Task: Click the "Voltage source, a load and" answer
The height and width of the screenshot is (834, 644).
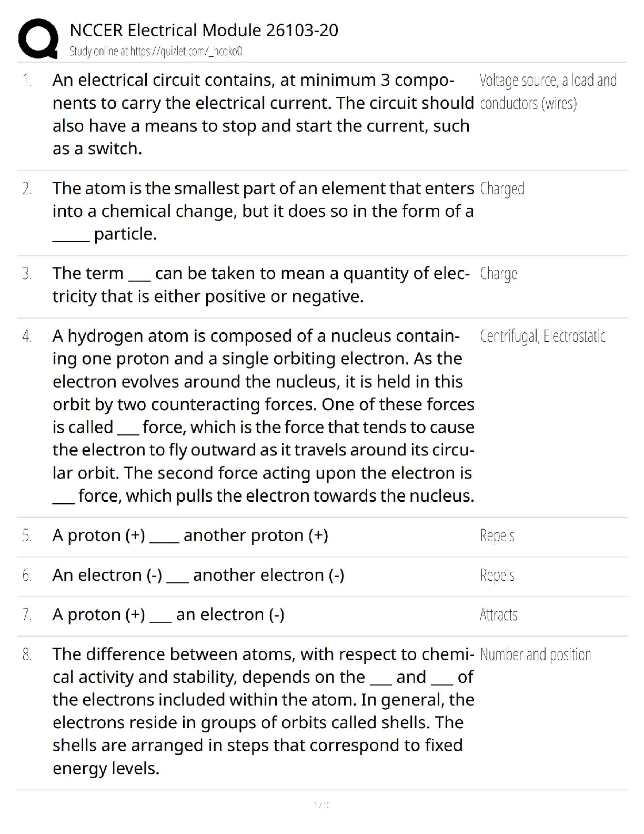Action: pos(548,81)
